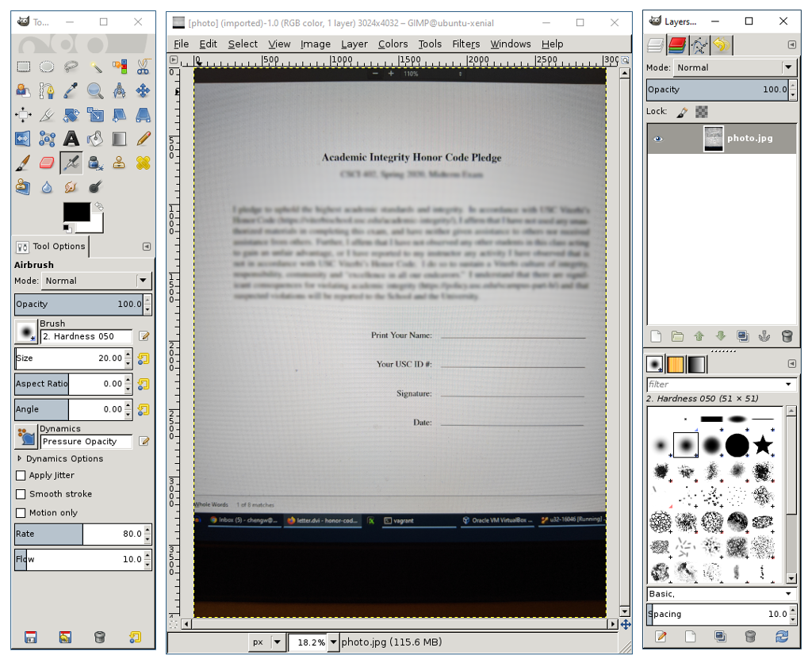Select the Text tool
Screen dimensions: 812x659
(x=71, y=139)
